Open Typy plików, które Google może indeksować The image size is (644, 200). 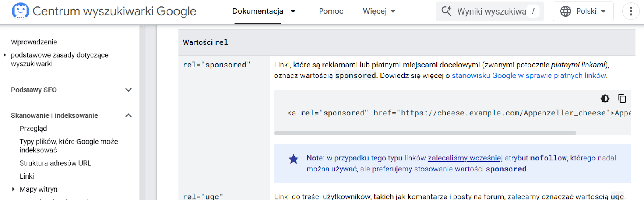click(69, 146)
